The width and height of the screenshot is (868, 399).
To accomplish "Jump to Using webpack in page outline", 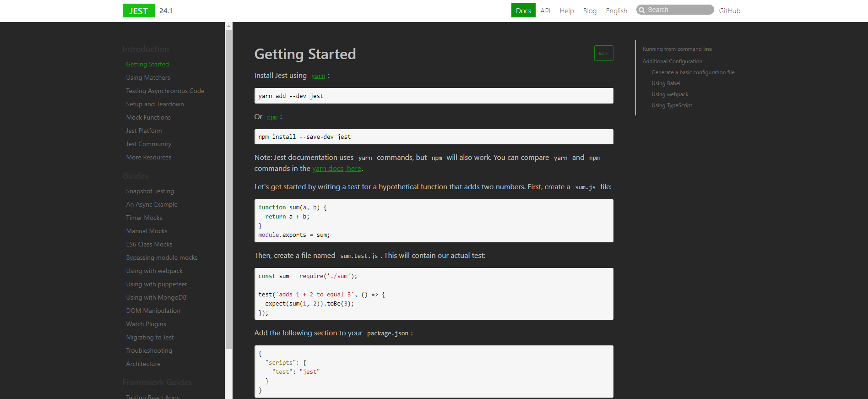I will [x=670, y=94].
